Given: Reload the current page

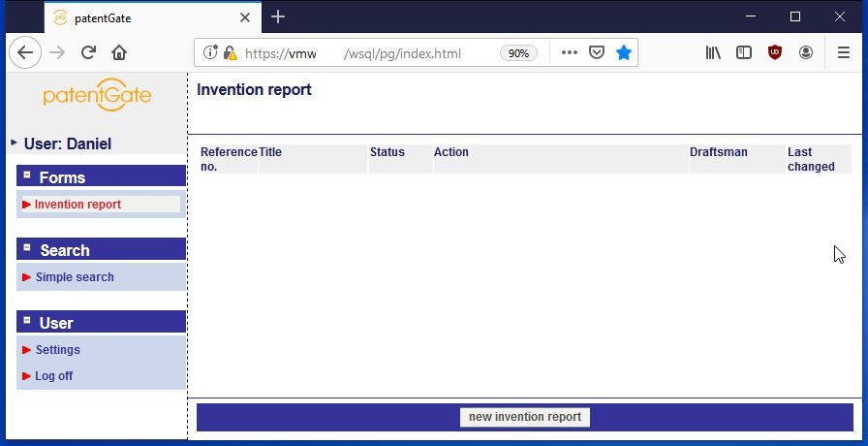Looking at the screenshot, I should pyautogui.click(x=88, y=52).
